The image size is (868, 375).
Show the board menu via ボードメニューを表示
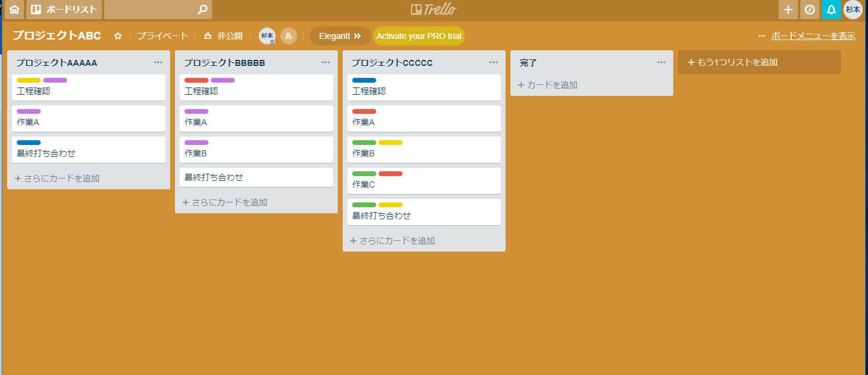(x=812, y=36)
